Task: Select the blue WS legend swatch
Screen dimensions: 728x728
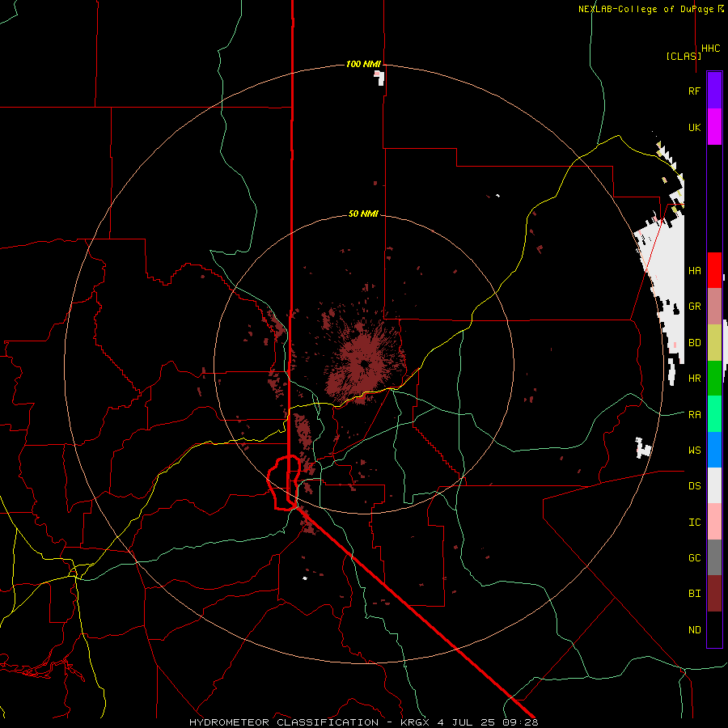Action: (x=714, y=450)
